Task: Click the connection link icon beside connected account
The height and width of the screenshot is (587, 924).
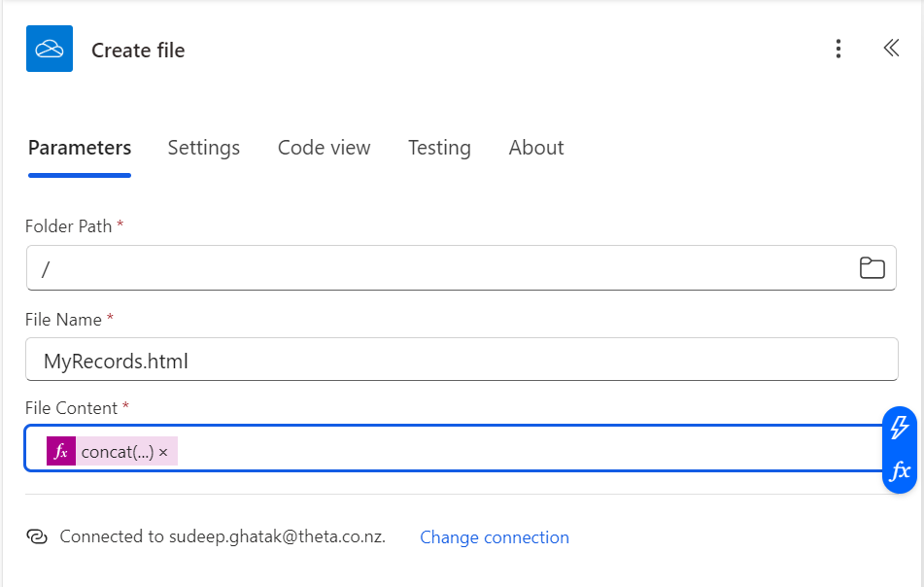Action: (x=37, y=535)
